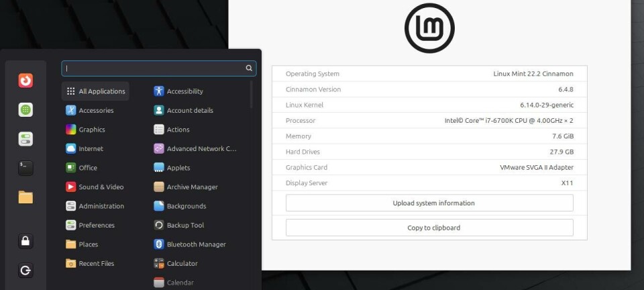Image resolution: width=644 pixels, height=290 pixels.
Task: Select Administration category
Action: pos(95,206)
